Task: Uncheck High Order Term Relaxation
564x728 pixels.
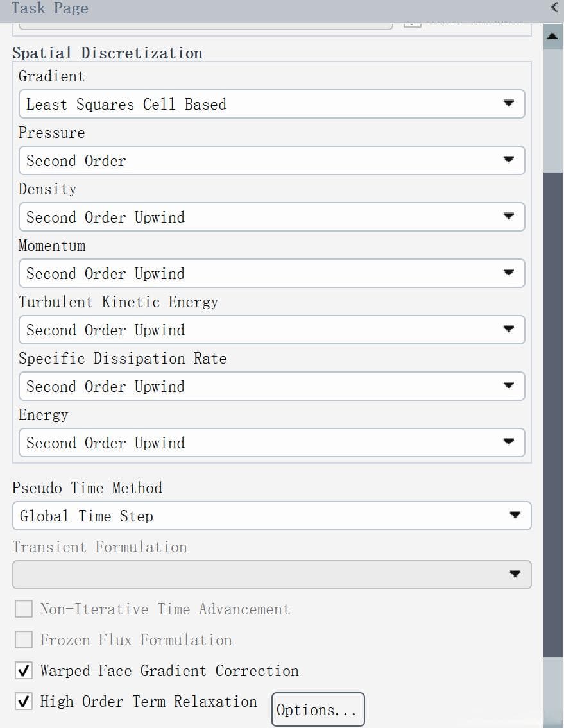Action: pyautogui.click(x=24, y=701)
